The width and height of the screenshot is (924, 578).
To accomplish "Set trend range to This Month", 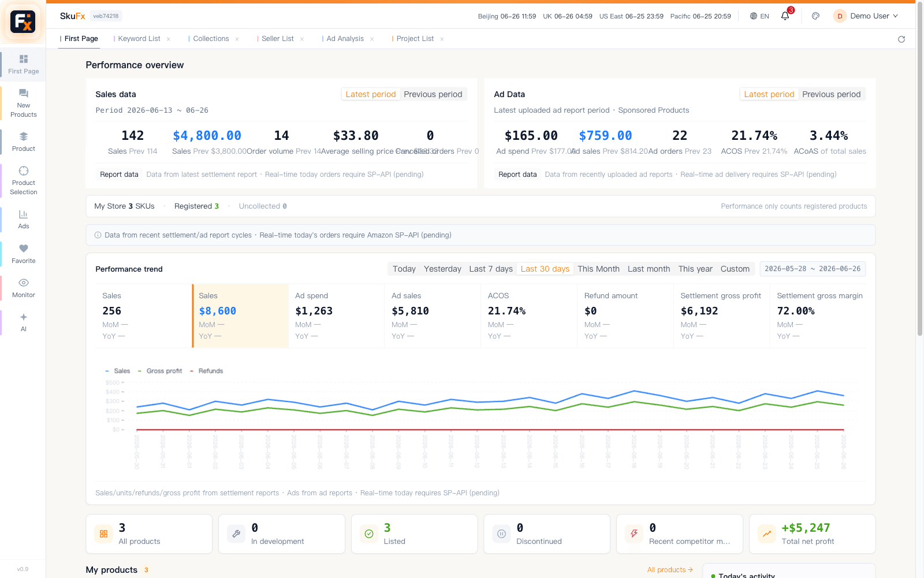I will pos(598,269).
